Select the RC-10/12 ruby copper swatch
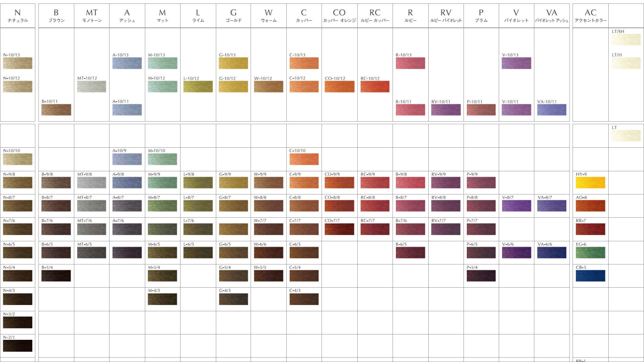The image size is (644, 362). [375, 86]
